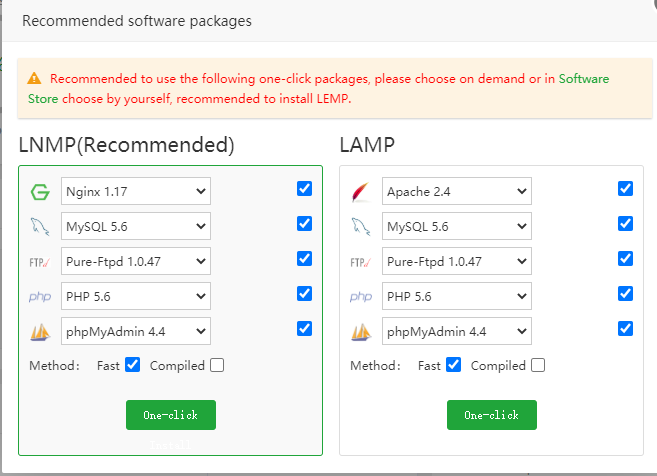The width and height of the screenshot is (657, 476).
Task: Expand the Apache 2.4 version dropdown
Action: pos(456,192)
